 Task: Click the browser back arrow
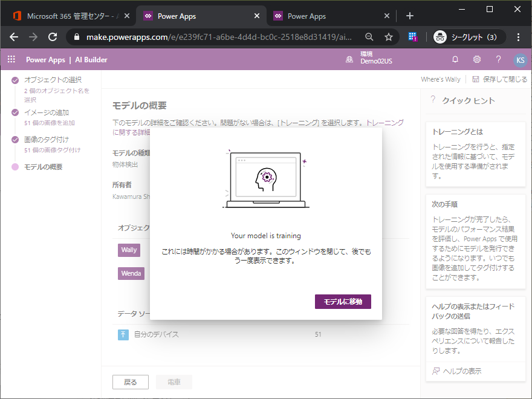pyautogui.click(x=14, y=37)
